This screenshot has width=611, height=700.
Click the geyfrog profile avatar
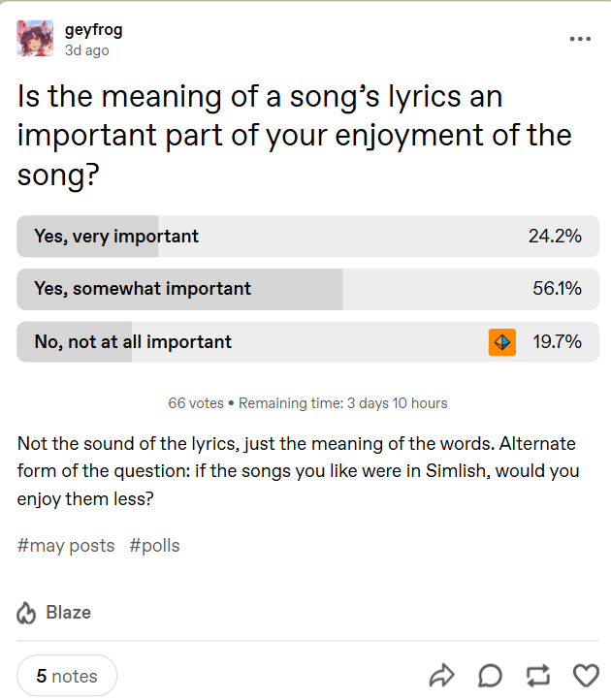click(x=36, y=39)
